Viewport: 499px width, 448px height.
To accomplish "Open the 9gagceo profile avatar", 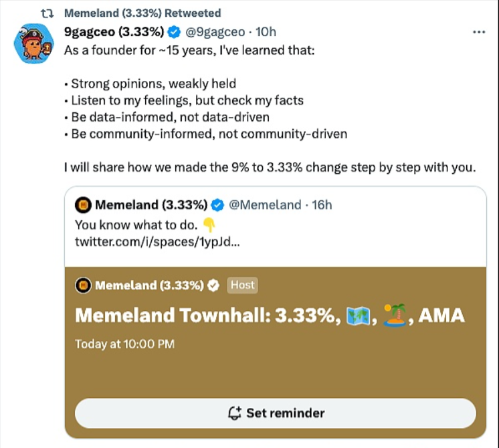I will (33, 43).
